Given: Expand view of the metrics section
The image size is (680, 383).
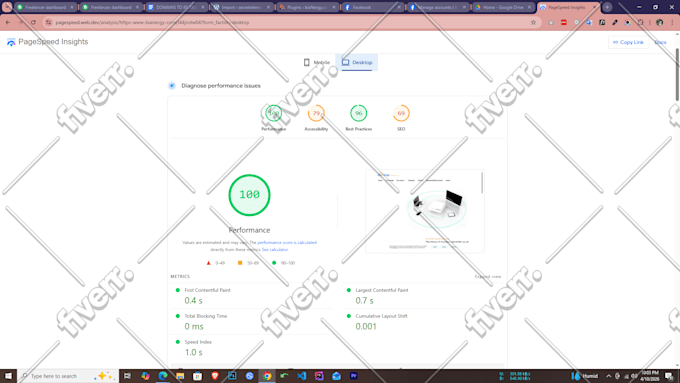Looking at the screenshot, I should pos(487,276).
